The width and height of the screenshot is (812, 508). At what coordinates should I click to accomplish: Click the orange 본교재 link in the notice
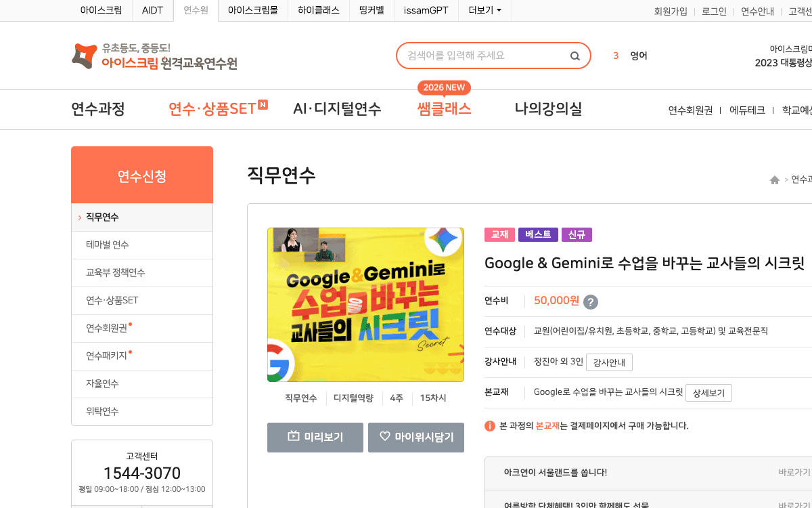click(548, 426)
